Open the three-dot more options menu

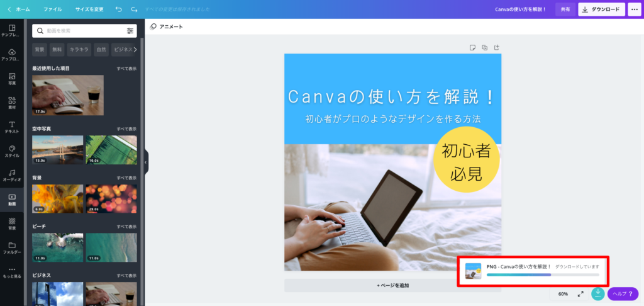tap(634, 9)
